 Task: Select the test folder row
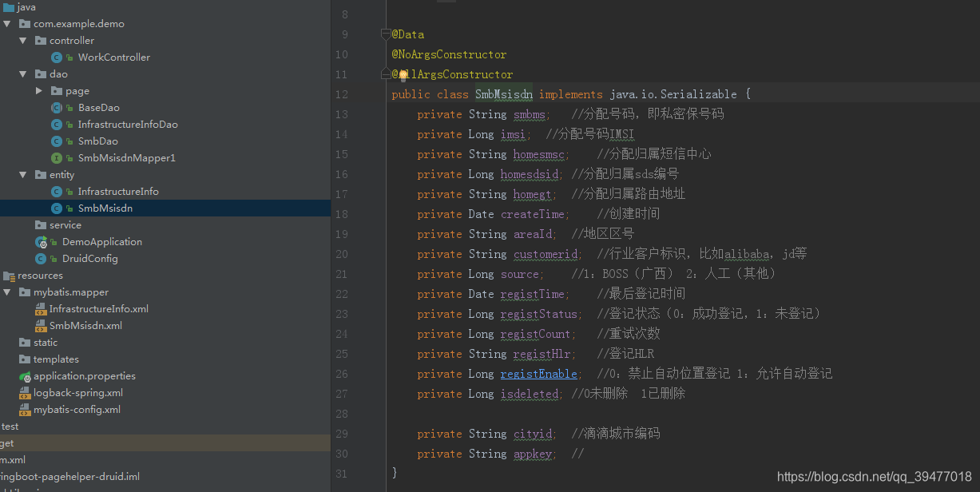[x=165, y=427]
